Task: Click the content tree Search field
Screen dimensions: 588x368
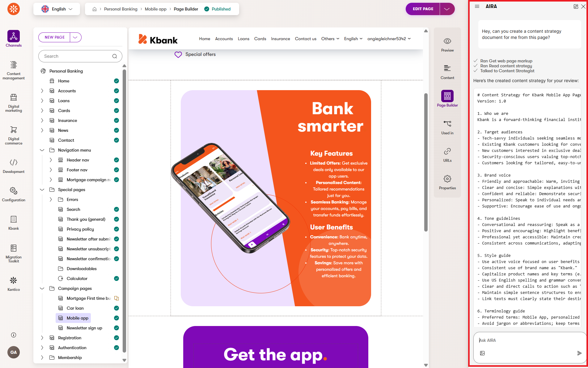Action: 80,56
